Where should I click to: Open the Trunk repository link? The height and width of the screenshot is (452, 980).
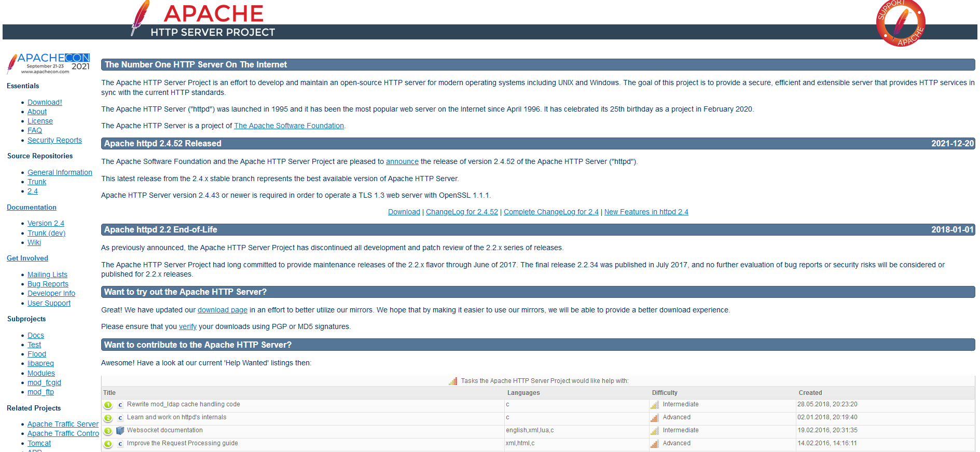click(x=37, y=182)
